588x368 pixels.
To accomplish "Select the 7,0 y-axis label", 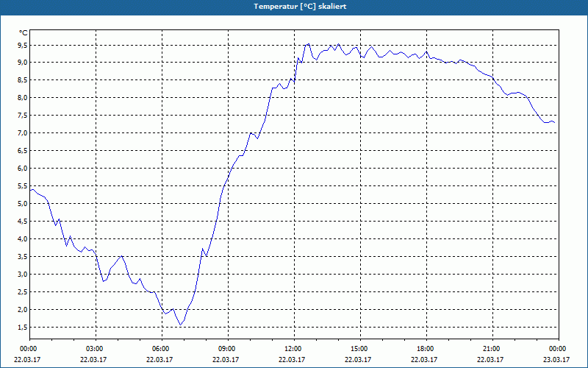I will [23, 133].
